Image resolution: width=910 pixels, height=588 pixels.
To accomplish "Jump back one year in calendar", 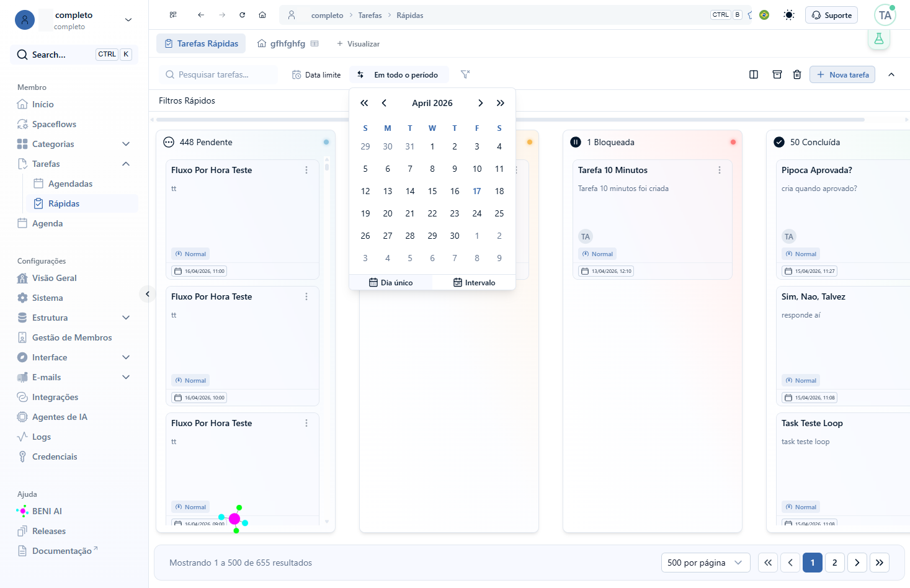I will 364,103.
